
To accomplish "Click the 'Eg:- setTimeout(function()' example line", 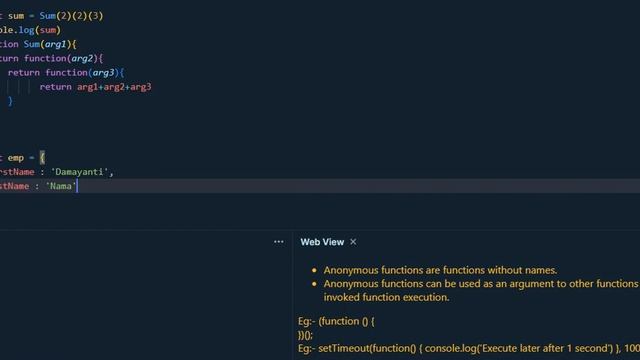I will 469,348.
